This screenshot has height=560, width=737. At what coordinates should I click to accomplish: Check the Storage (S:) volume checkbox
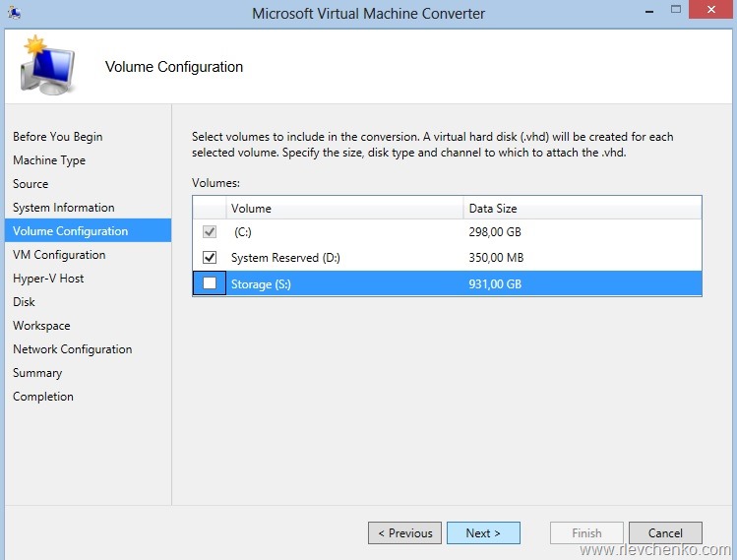coord(209,283)
